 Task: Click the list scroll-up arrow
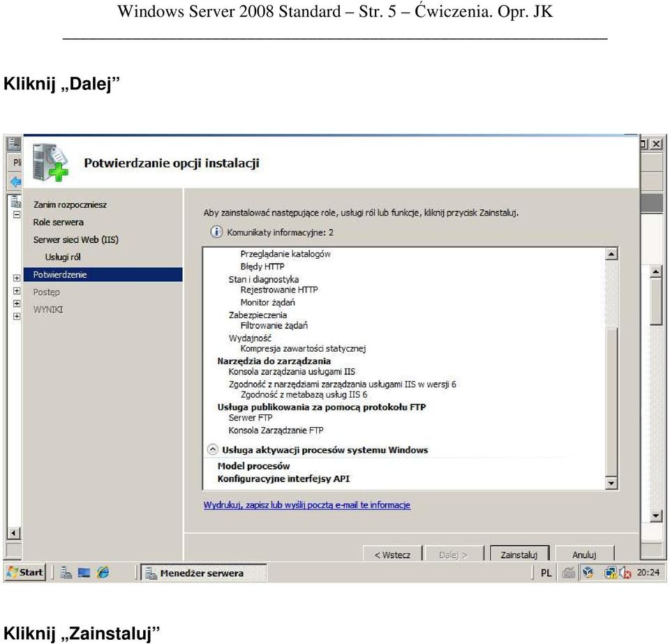611,254
